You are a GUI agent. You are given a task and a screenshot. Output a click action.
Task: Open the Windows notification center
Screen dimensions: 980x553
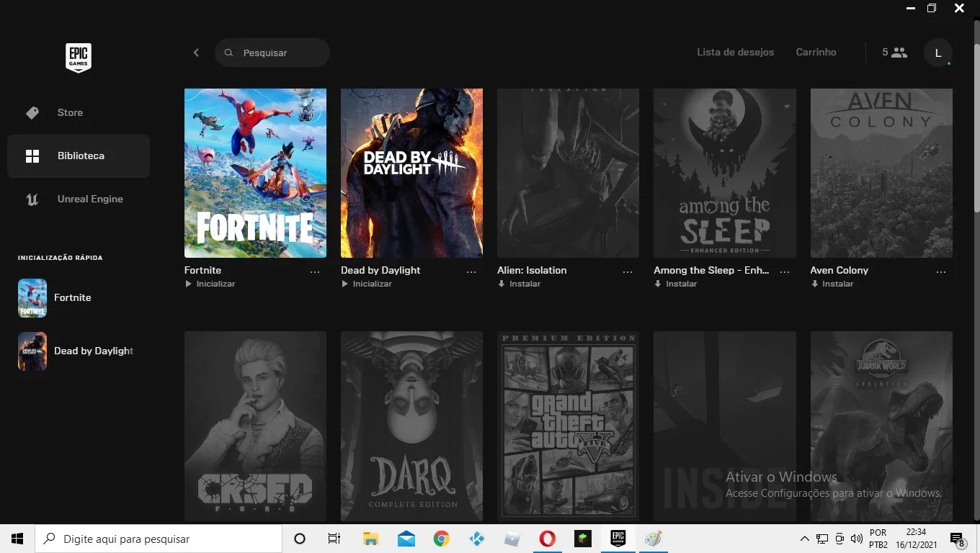(958, 539)
